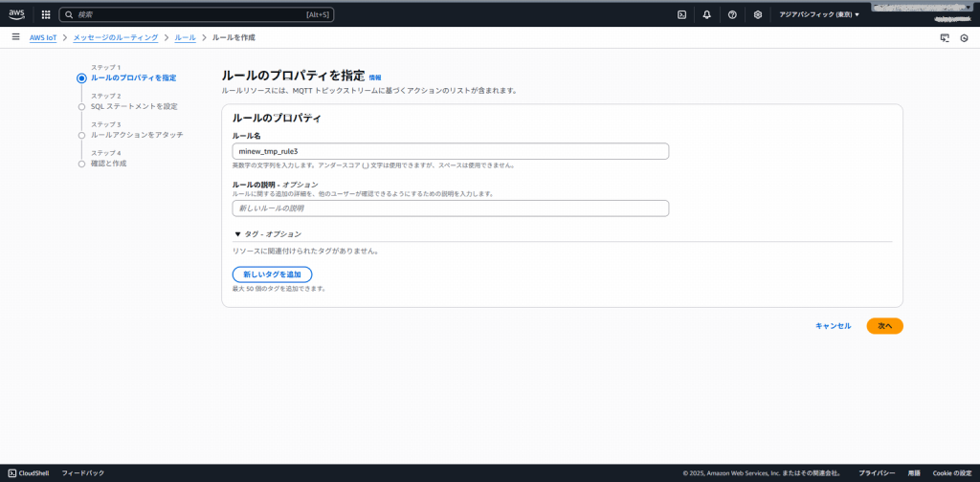Go to AWS IoT breadcrumb link
This screenshot has height=482, width=980.
tap(43, 37)
